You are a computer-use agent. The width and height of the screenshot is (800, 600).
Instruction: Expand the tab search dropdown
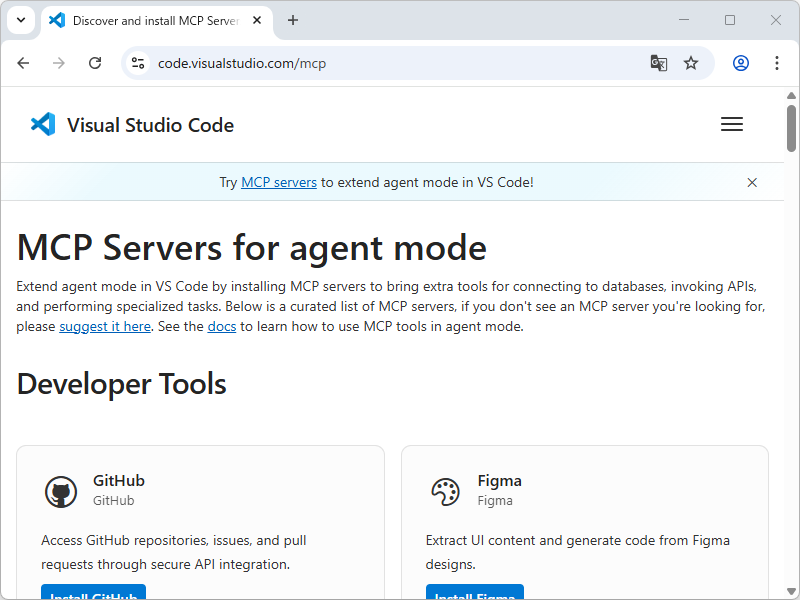[20, 20]
